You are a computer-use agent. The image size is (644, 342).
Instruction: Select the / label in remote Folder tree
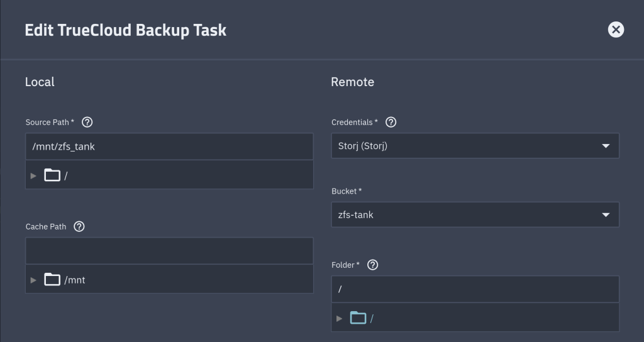(x=372, y=319)
